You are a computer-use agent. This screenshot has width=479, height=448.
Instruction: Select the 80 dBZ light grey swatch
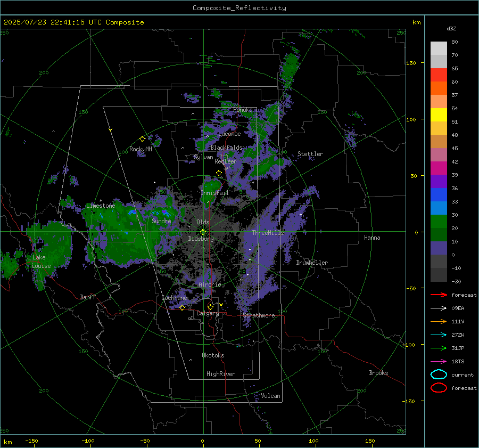(439, 48)
